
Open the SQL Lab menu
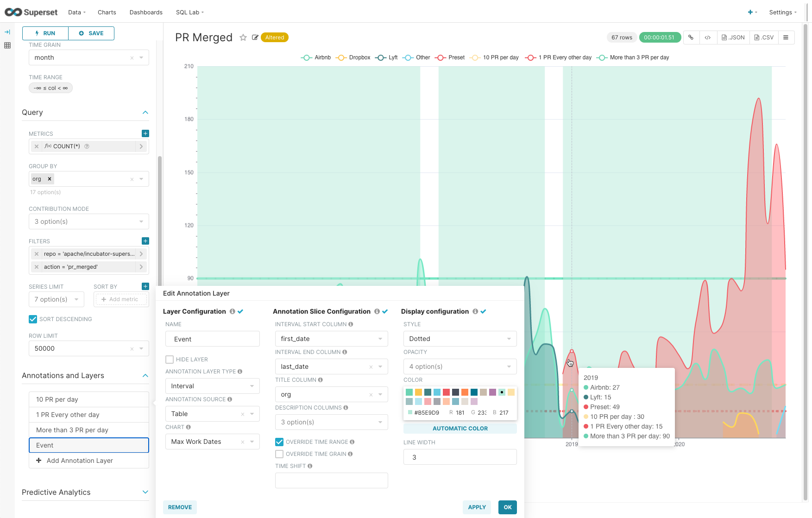point(189,13)
